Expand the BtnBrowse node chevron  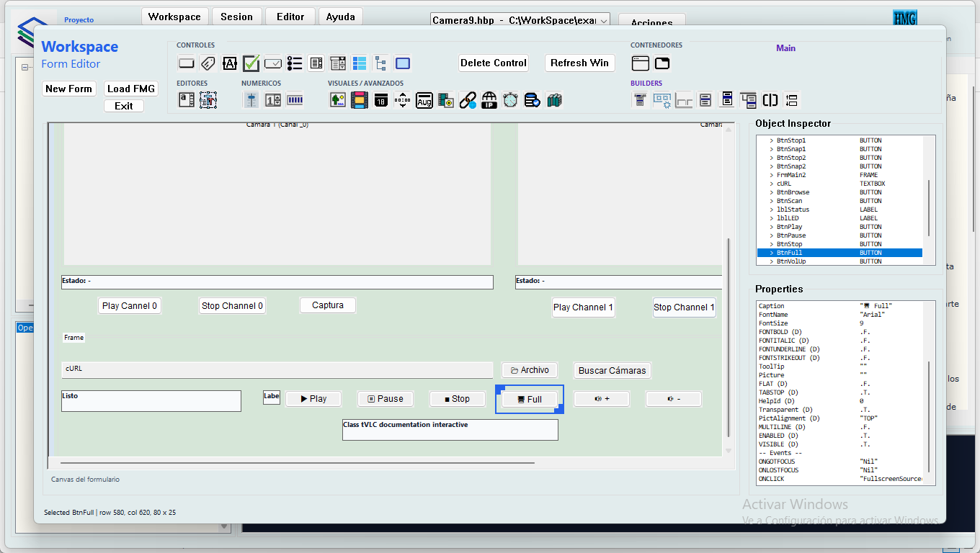point(772,192)
